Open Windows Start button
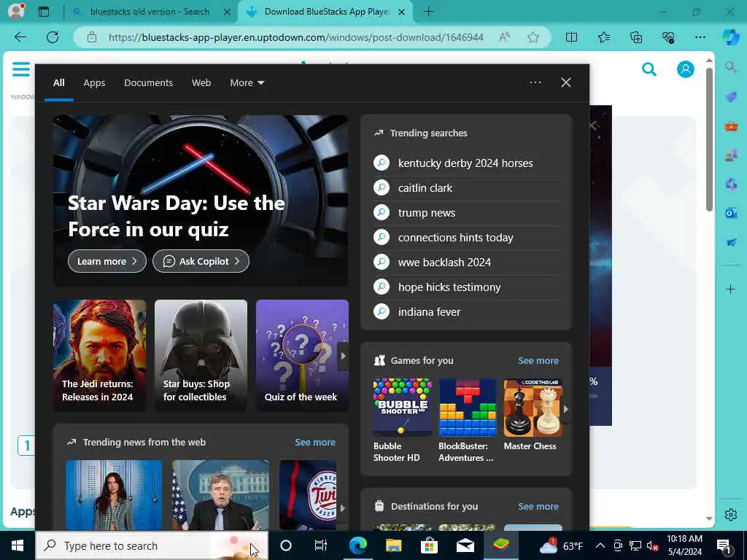The width and height of the screenshot is (747, 560). (x=18, y=545)
